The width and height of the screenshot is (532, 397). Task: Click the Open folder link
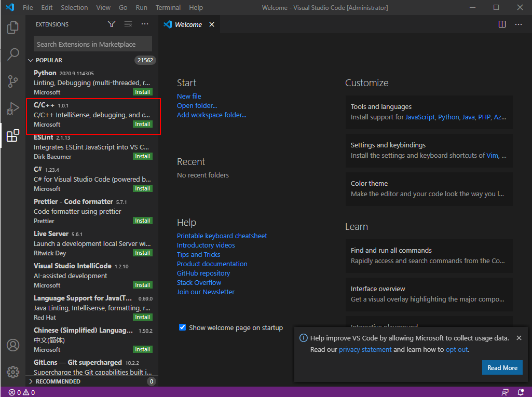coord(197,105)
